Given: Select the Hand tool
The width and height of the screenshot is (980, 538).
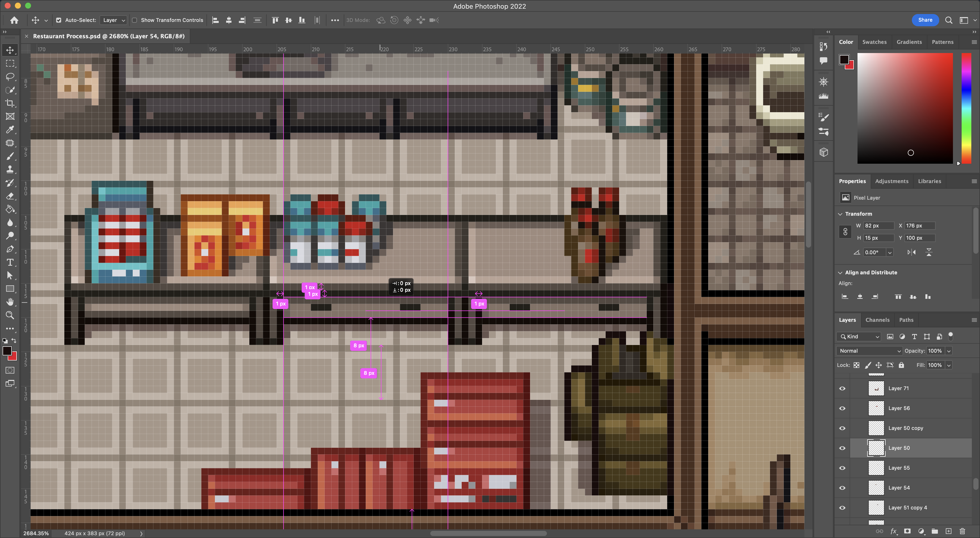Looking at the screenshot, I should pos(10,302).
